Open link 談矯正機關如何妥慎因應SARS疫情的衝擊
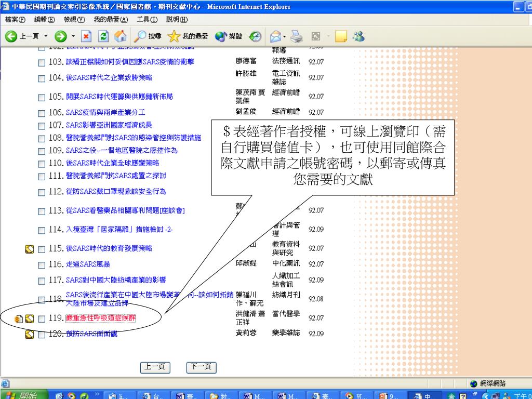The width and height of the screenshot is (532, 399). tap(130, 62)
